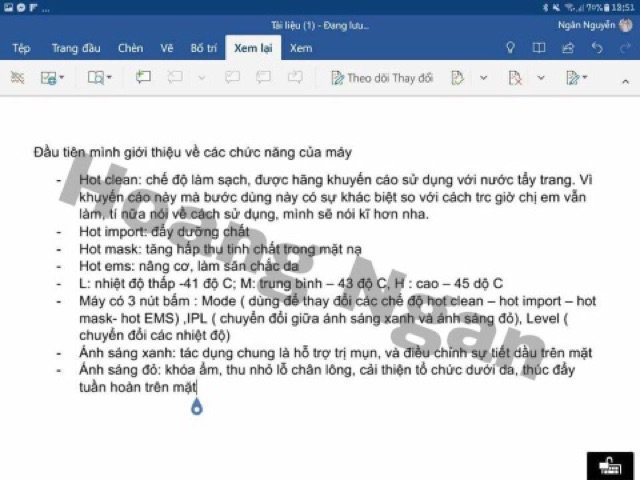Open the Tell Me lightbulb search

click(510, 48)
